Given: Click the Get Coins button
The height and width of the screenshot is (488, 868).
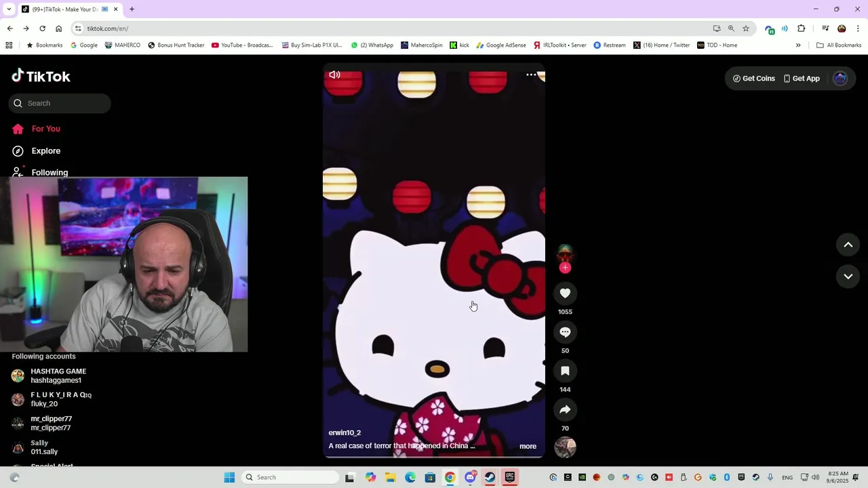Looking at the screenshot, I should pos(753,79).
